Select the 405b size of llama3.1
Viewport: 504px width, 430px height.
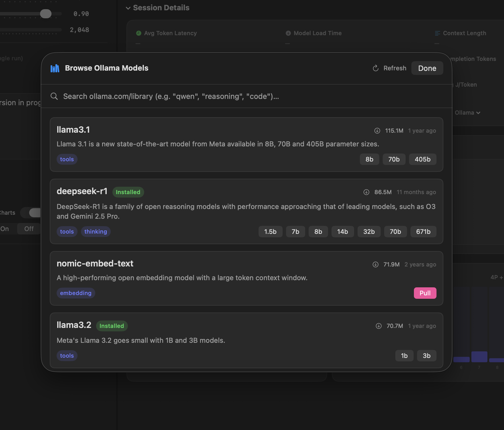(423, 159)
